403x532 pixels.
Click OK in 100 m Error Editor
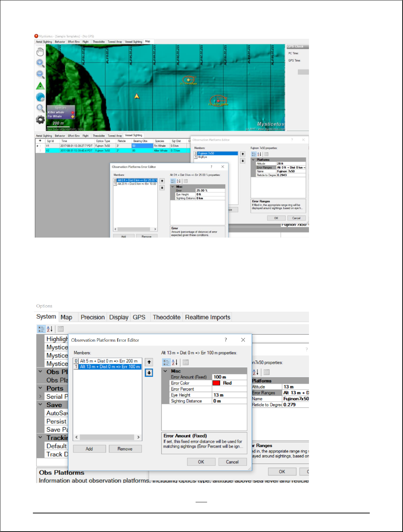[201, 462]
